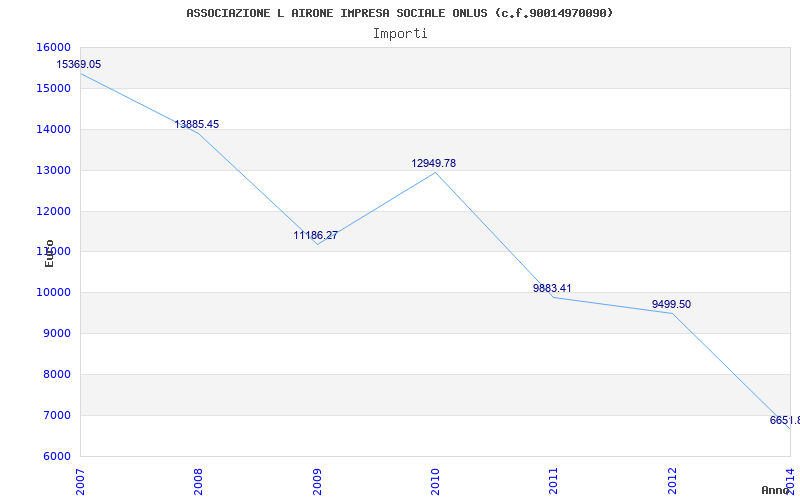
Task: Click the 13885.45 data label
Action: [196, 124]
